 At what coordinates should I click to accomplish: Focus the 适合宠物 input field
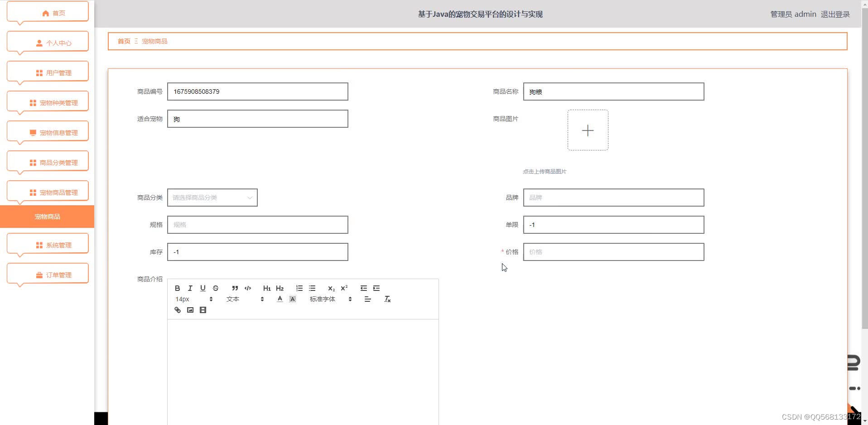(x=258, y=119)
